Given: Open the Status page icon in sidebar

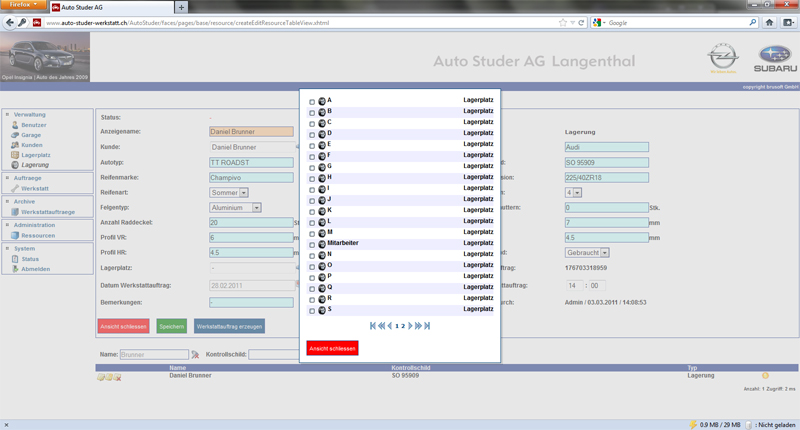Looking at the screenshot, I should pyautogui.click(x=15, y=259).
